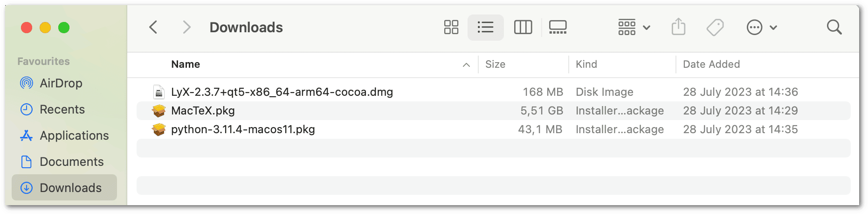Viewport: 868px width, 214px height.
Task: Sort files by Size column
Action: pyautogui.click(x=495, y=64)
